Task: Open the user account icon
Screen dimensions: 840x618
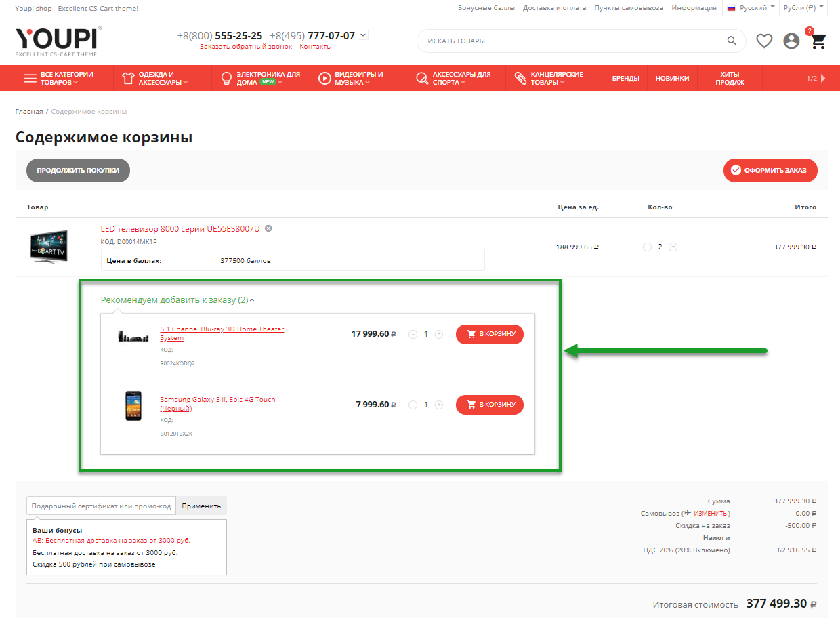Action: pos(791,41)
